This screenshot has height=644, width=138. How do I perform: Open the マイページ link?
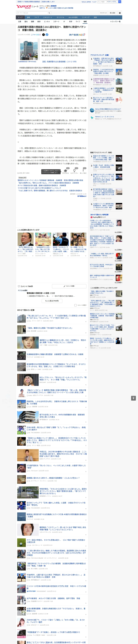[x=103, y=13]
